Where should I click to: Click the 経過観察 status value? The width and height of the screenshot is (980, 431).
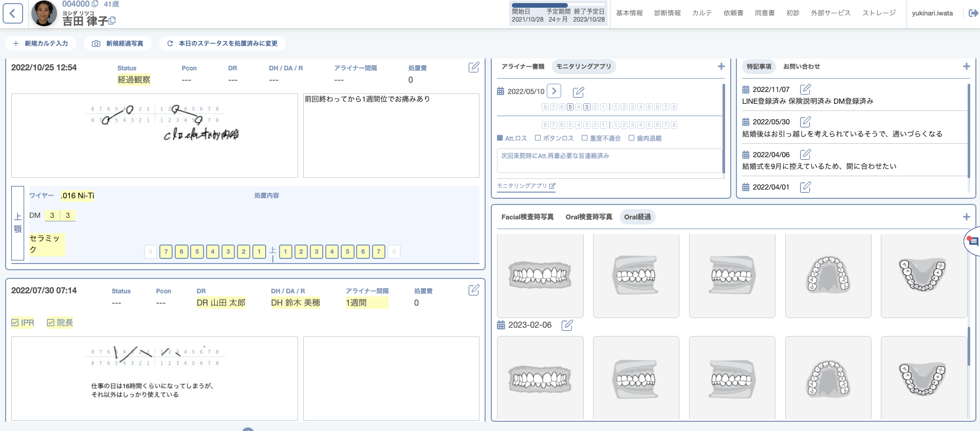[x=134, y=80]
